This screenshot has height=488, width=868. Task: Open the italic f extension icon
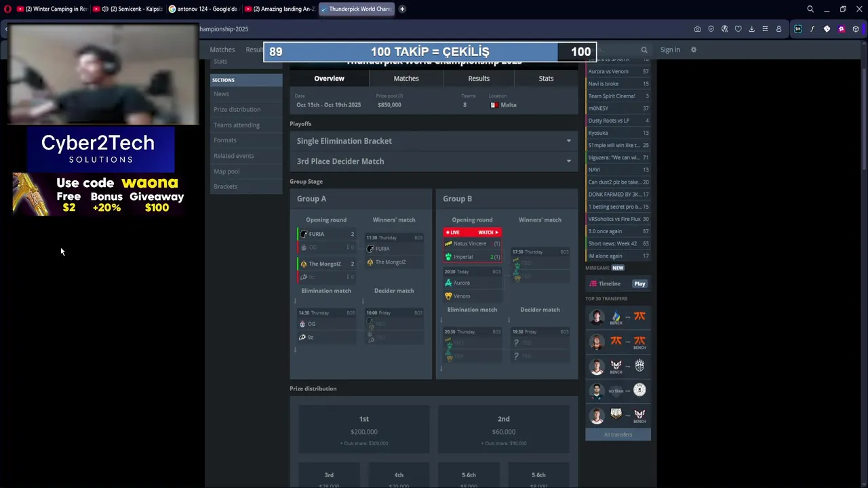(x=812, y=29)
